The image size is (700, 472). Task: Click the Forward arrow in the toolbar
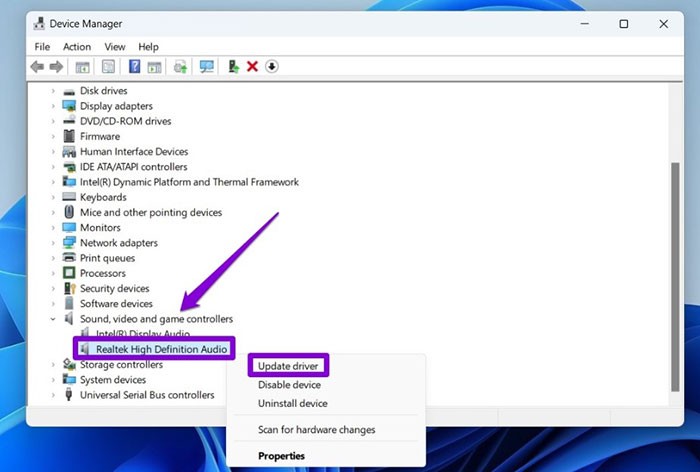coord(56,67)
